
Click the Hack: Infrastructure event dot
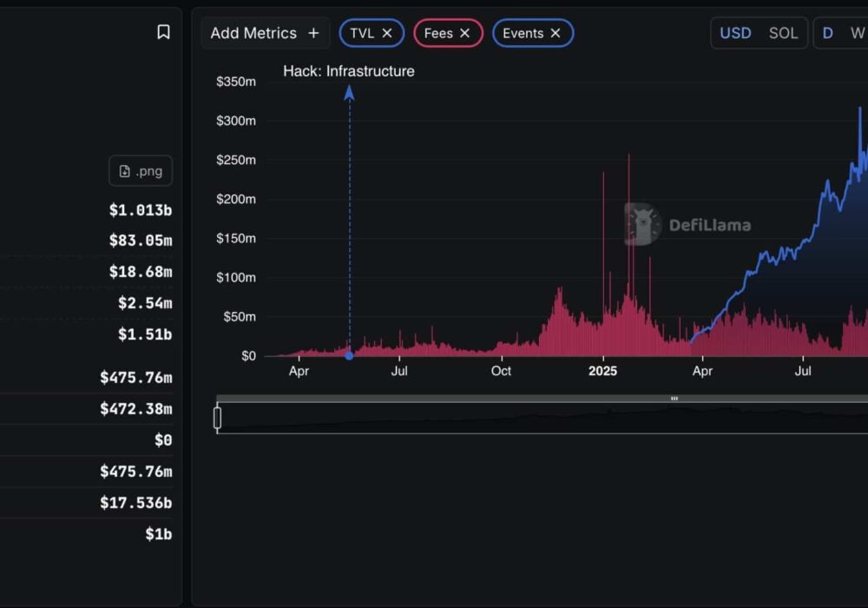tap(349, 355)
